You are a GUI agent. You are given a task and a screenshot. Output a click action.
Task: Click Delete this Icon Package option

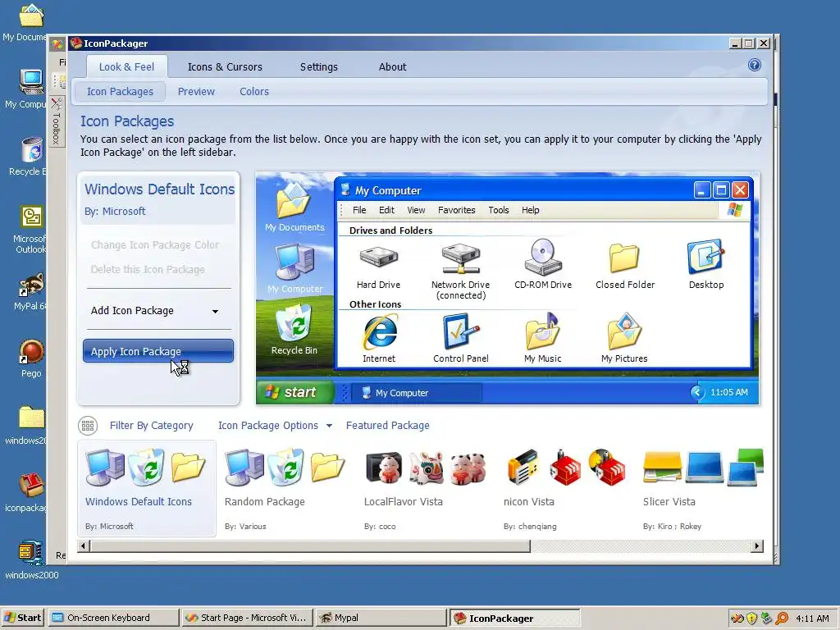pos(148,270)
